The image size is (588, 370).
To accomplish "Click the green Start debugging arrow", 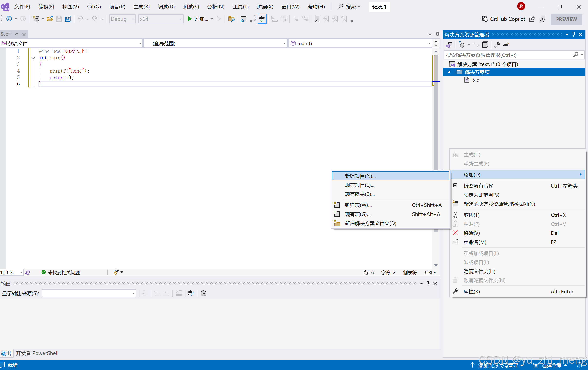I will (x=189, y=19).
